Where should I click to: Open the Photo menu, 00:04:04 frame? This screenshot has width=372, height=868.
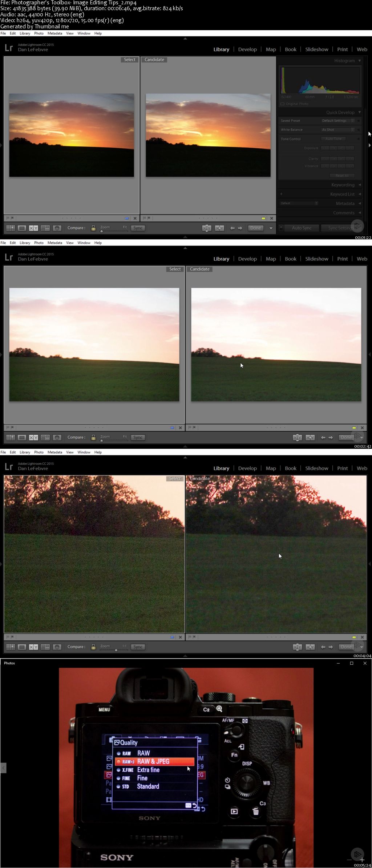tap(39, 452)
